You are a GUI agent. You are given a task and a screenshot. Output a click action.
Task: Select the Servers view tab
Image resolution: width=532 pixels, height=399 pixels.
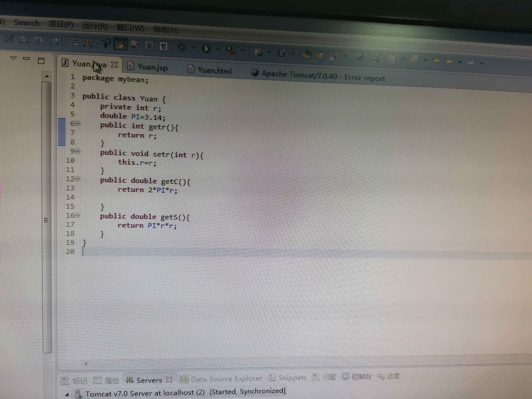point(144,380)
